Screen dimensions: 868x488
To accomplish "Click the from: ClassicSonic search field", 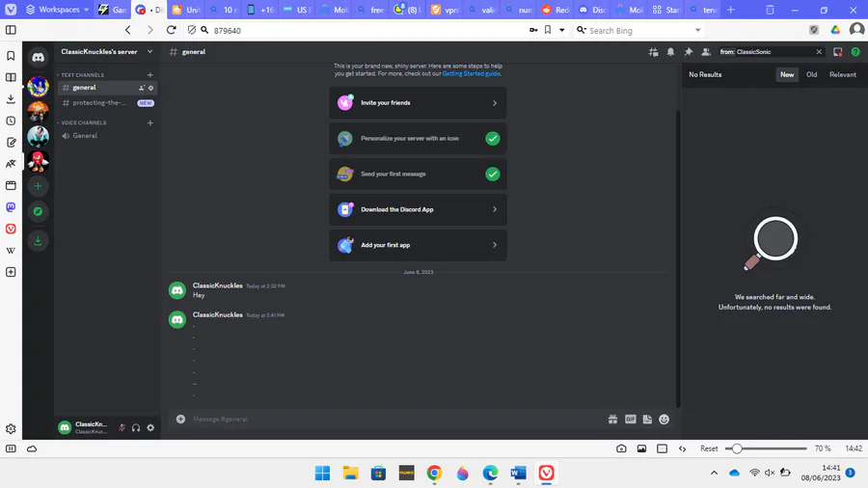I will click(x=771, y=52).
